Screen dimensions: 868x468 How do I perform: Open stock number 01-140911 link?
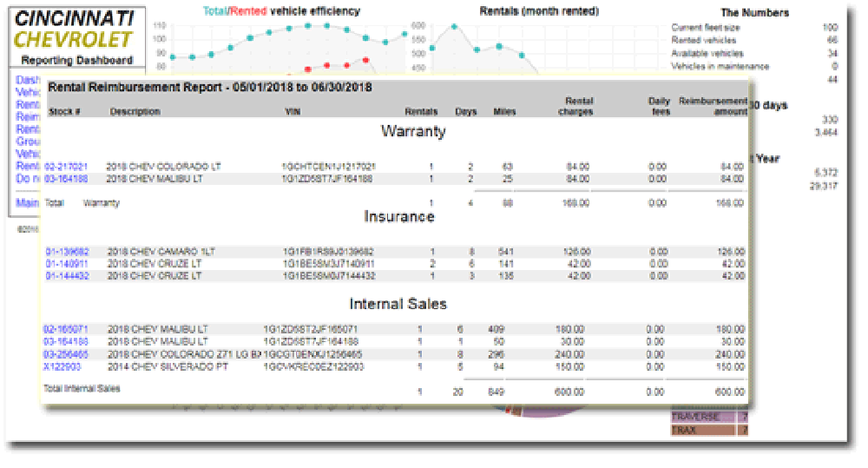67,264
